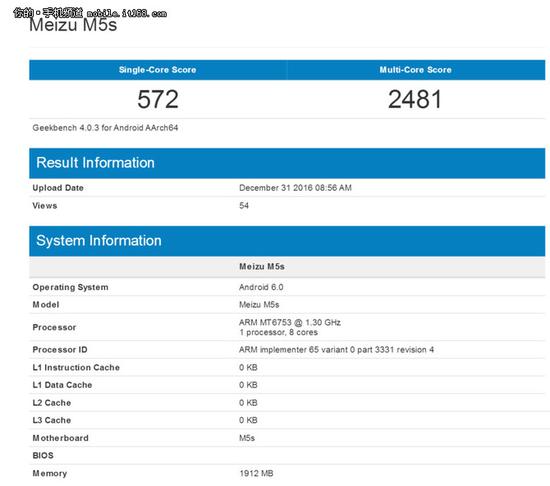Click the L2 Cache label
Viewport: 550px width, 486px height.
pyautogui.click(x=52, y=403)
